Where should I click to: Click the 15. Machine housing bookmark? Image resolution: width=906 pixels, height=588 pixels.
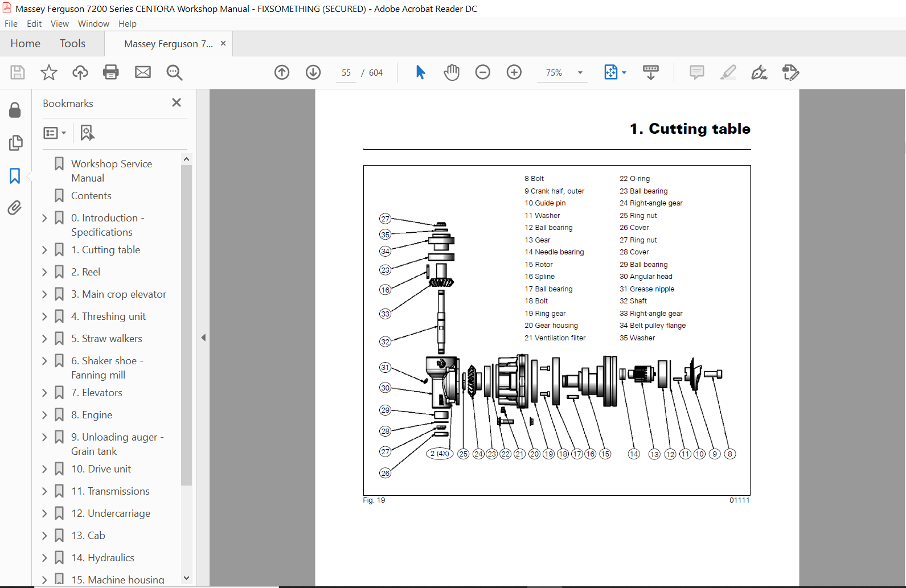118,580
